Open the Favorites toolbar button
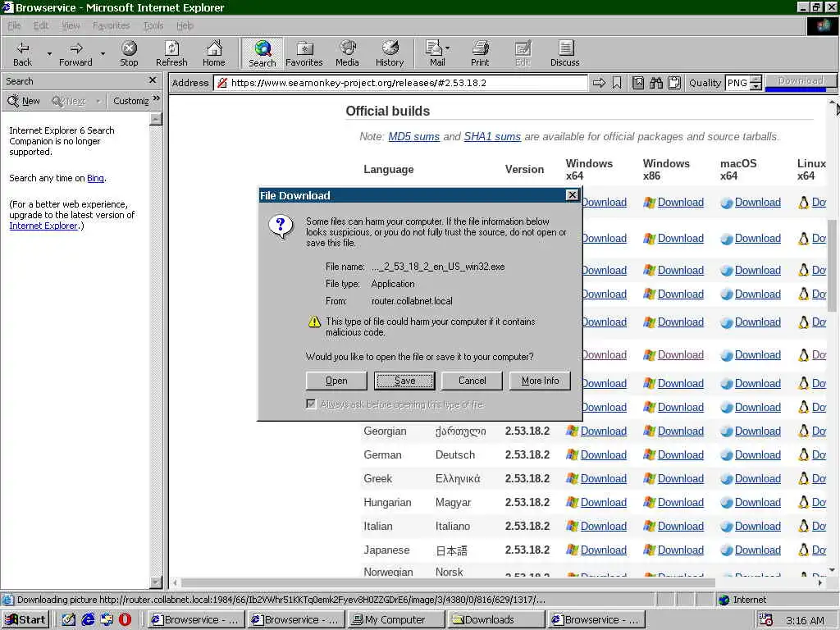Screen dimensions: 840x630 304,53
